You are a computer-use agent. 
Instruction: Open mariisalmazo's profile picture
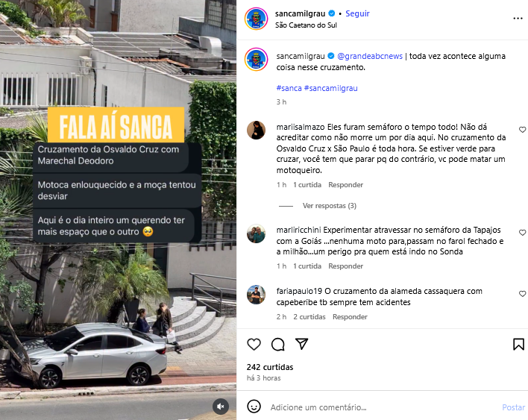pyautogui.click(x=257, y=130)
